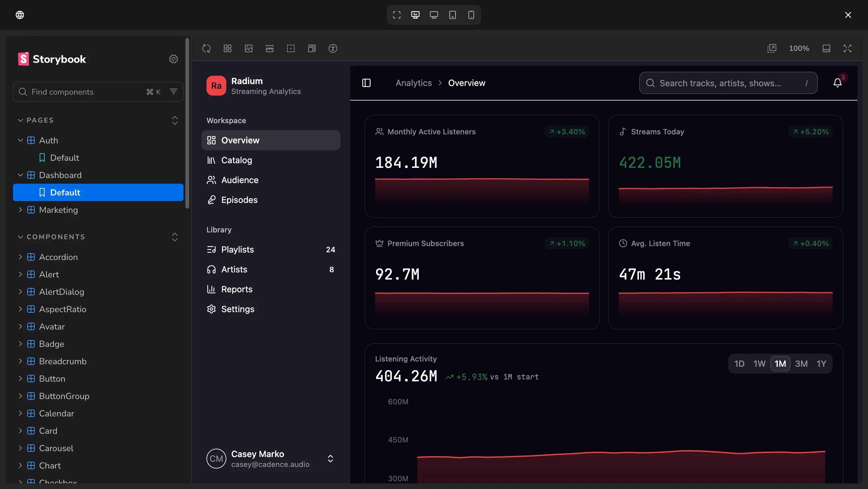Focus the Search tracks, artists, shows field
Image resolution: width=868 pixels, height=489 pixels.
point(728,83)
